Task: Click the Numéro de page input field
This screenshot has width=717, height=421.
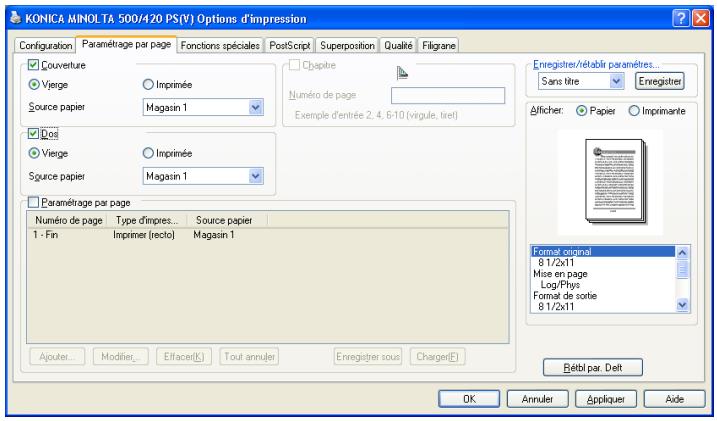Action: click(x=448, y=96)
